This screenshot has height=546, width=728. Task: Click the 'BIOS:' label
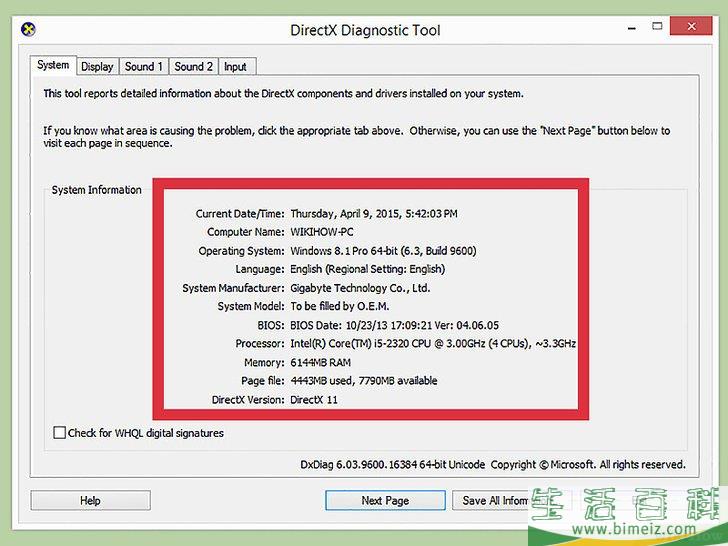271,325
